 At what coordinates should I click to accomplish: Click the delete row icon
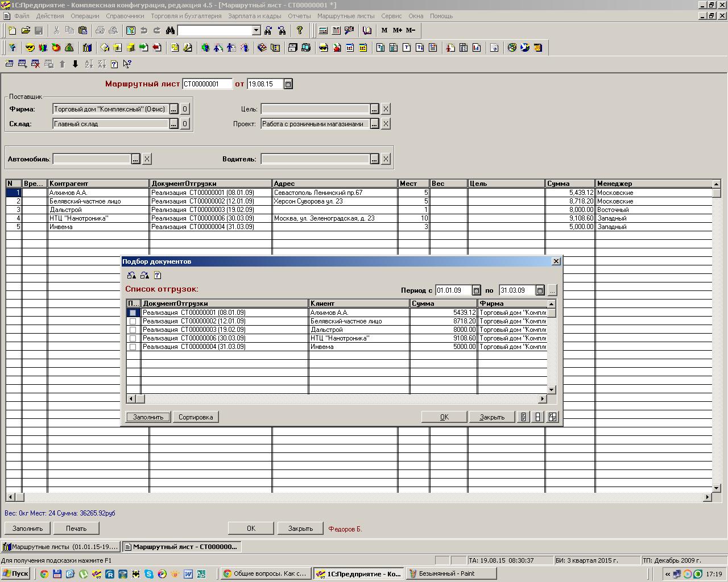point(35,64)
